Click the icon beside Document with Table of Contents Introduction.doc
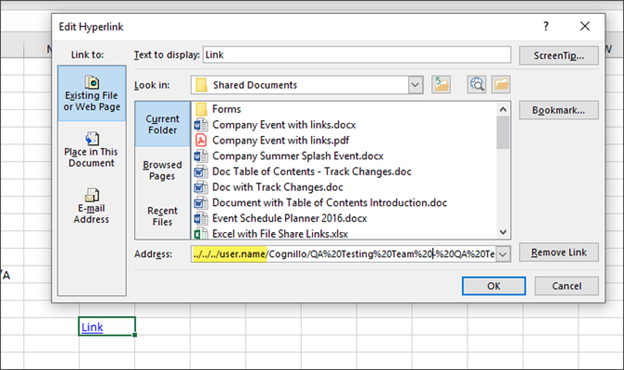 [201, 203]
